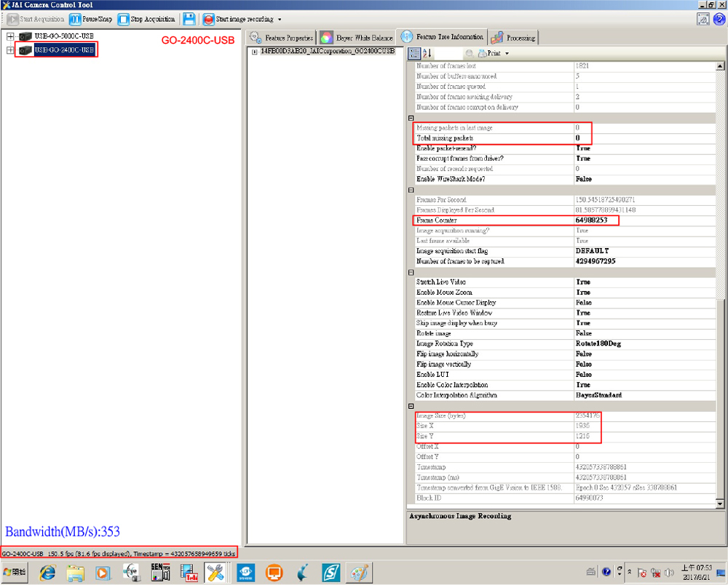728x585 pixels.
Task: Toggle the Enable Color Interpolation value
Action: coord(583,385)
